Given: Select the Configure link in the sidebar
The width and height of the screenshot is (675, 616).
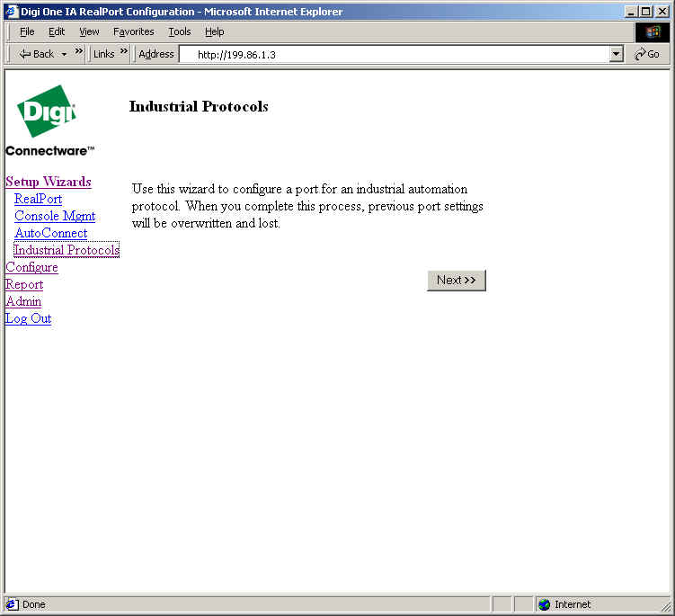Looking at the screenshot, I should pyautogui.click(x=31, y=267).
